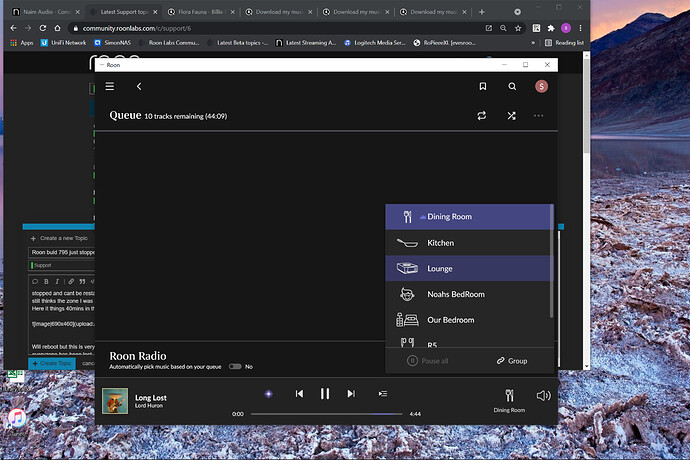
Task: Click the Create Topic button on the forum
Action: 52,364
